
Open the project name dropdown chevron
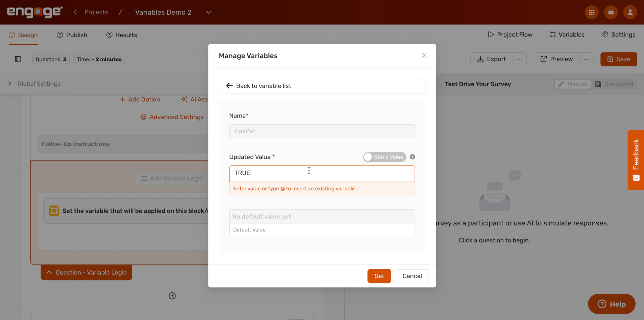pyautogui.click(x=209, y=12)
